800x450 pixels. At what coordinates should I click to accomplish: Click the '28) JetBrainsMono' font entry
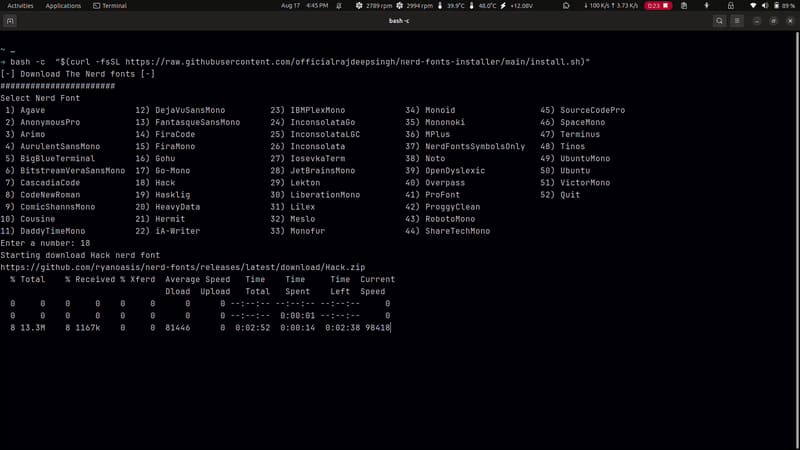click(x=313, y=170)
